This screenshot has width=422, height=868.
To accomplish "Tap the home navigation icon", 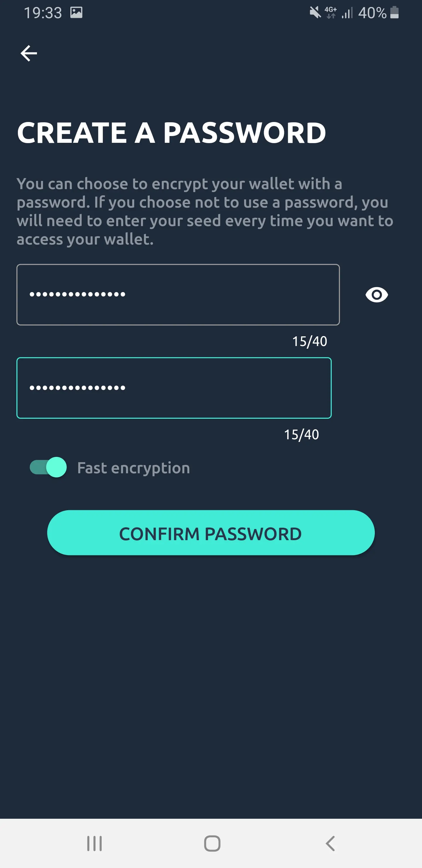I will click(x=211, y=844).
